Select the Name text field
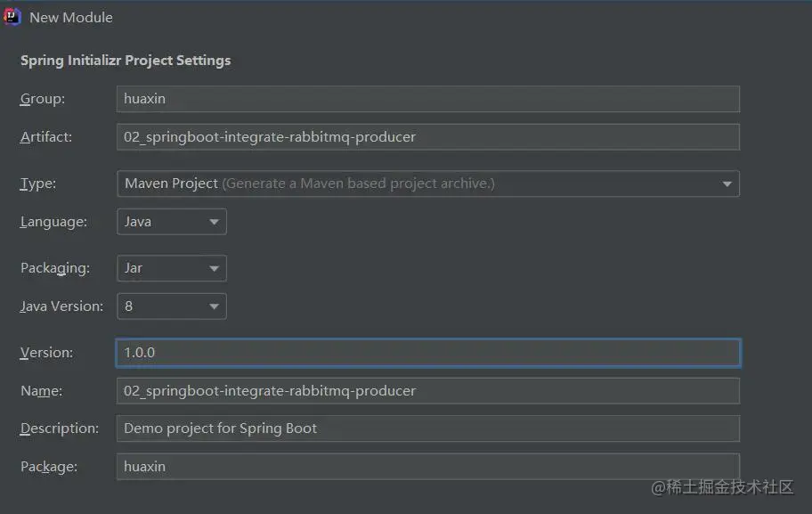 (x=427, y=391)
